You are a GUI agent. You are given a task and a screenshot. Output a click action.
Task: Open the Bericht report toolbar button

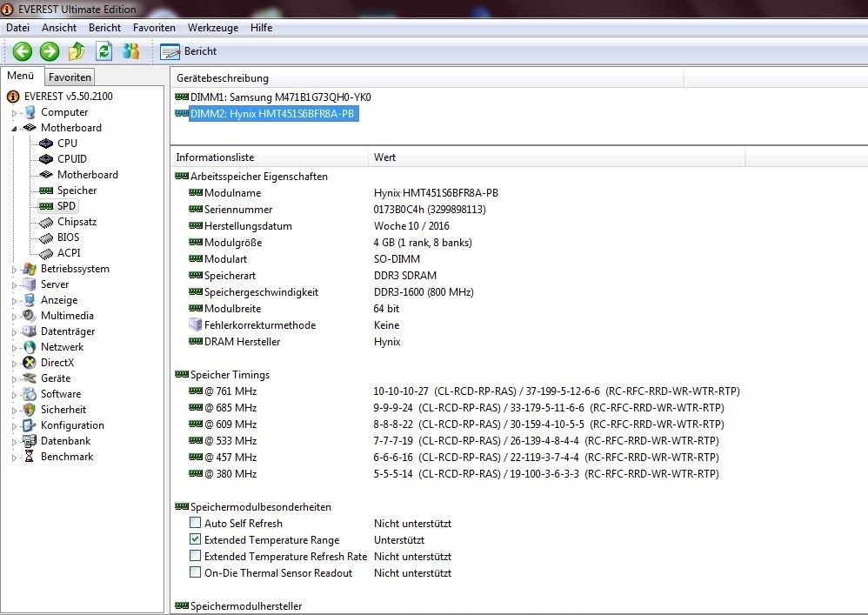point(189,51)
